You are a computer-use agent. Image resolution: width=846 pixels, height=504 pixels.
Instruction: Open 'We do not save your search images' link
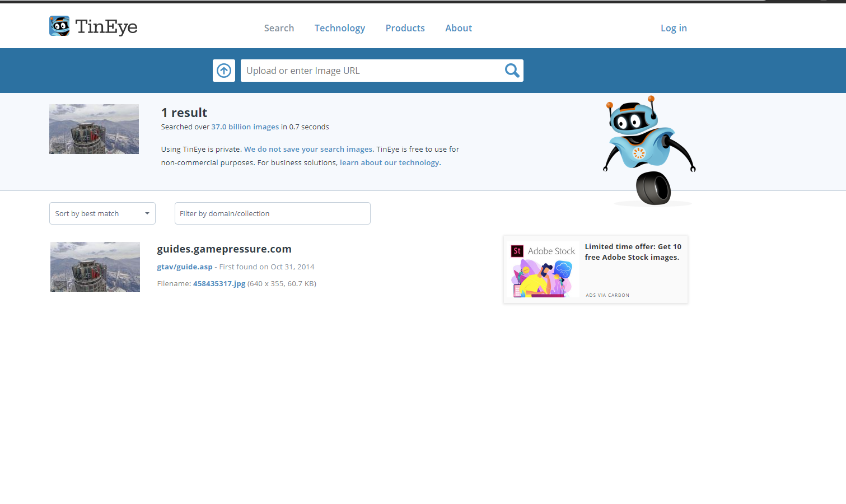pyautogui.click(x=308, y=150)
